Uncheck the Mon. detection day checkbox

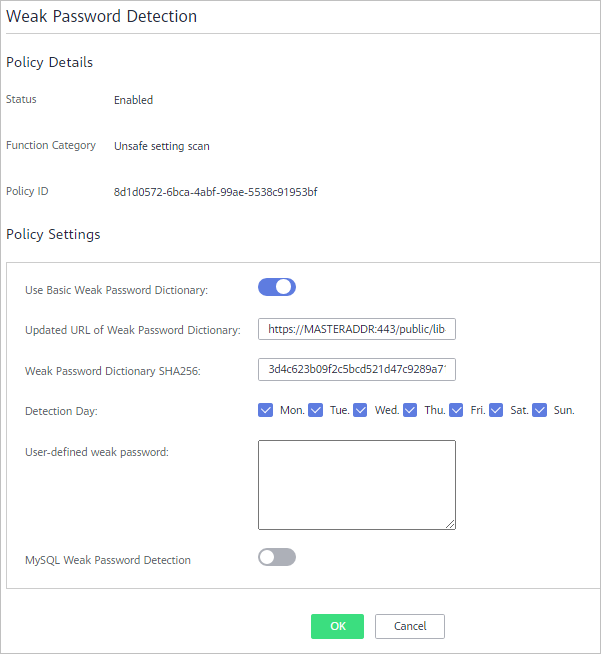[265, 410]
